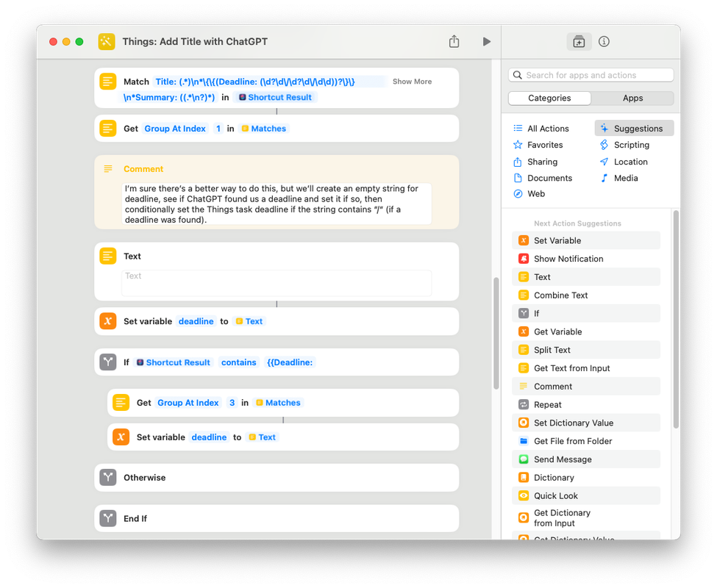Viewport: 717px width, 588px height.
Task: Run the shortcut with the play button
Action: tap(487, 42)
